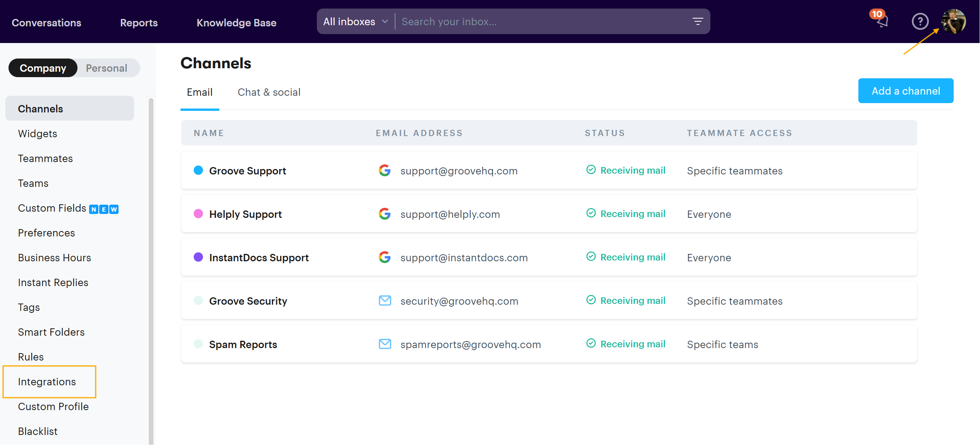
Task: Click the mail envelope icon beside security@groovehq.com
Action: tap(385, 300)
